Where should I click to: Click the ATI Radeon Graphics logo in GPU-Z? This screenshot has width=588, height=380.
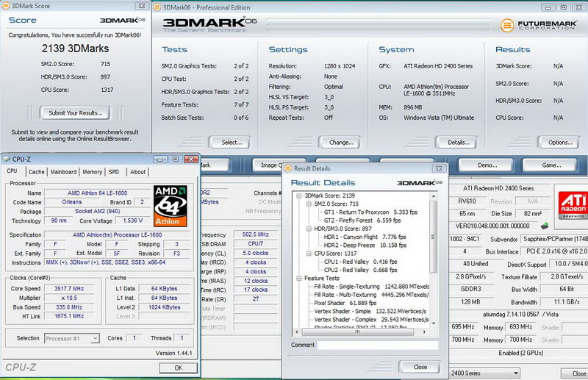point(573,205)
